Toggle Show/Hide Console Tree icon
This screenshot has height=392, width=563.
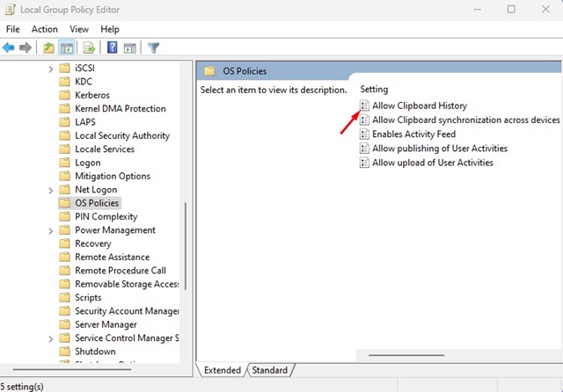point(67,47)
